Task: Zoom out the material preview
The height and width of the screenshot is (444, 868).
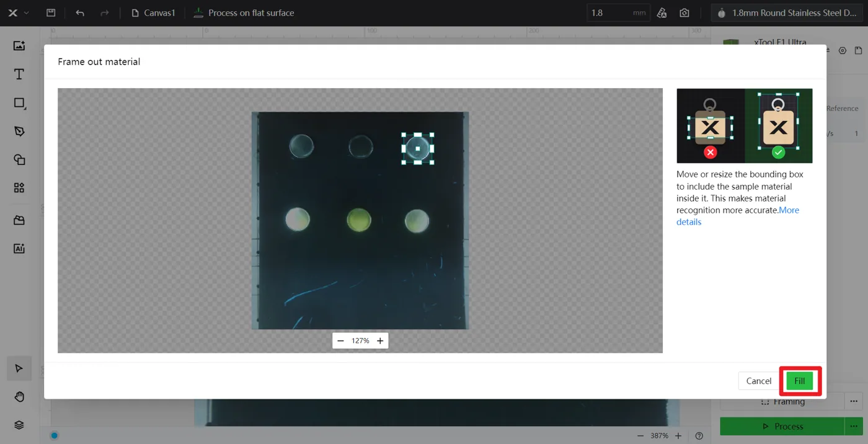Action: 340,341
